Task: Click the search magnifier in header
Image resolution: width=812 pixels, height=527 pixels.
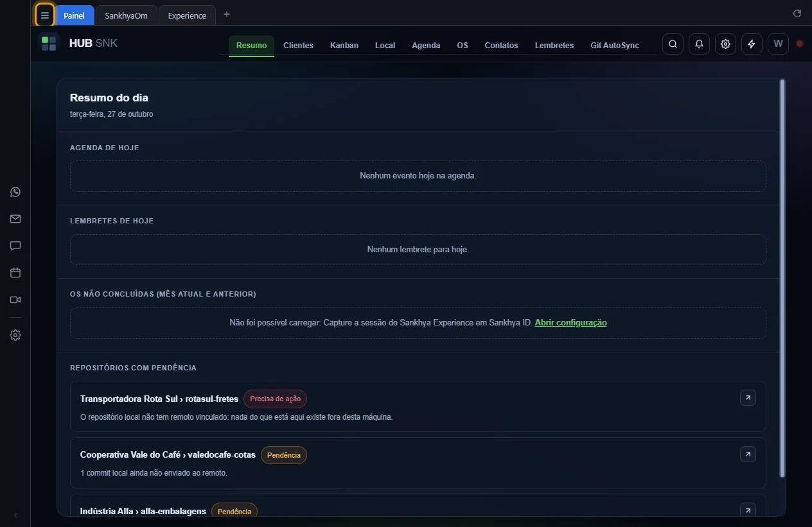Action: (673, 44)
